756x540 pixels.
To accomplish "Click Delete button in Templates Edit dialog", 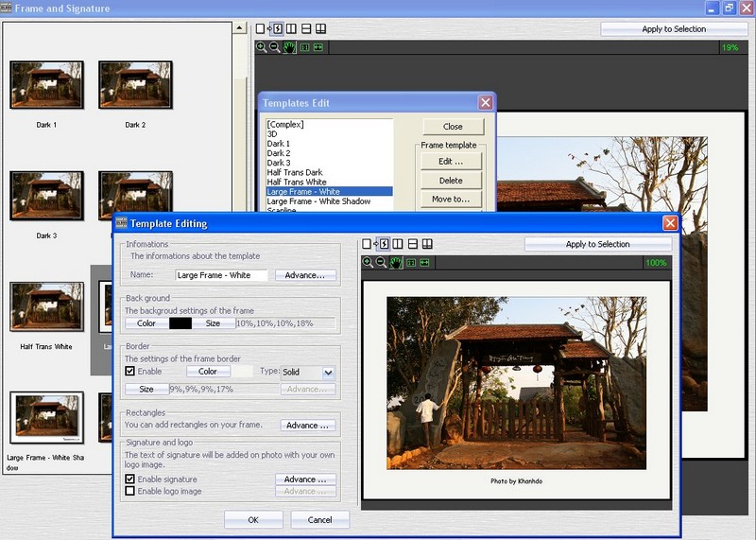I will click(x=451, y=180).
